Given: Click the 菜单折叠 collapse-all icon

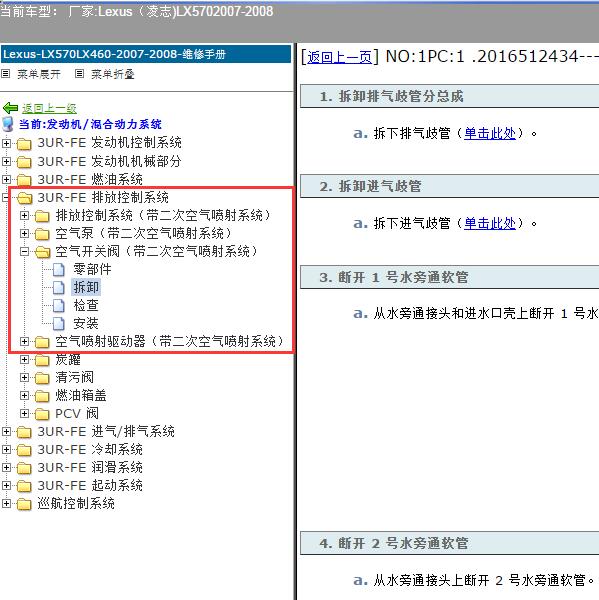Looking at the screenshot, I should point(79,73).
